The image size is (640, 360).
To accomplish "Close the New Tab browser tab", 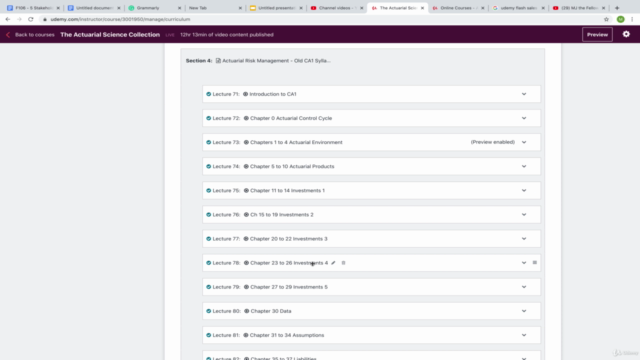I will (240, 8).
